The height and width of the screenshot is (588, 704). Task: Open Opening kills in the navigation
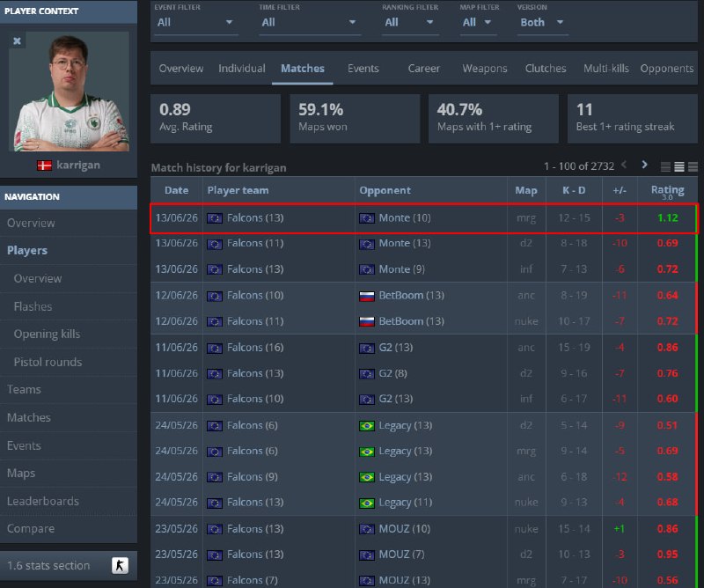[x=48, y=334]
